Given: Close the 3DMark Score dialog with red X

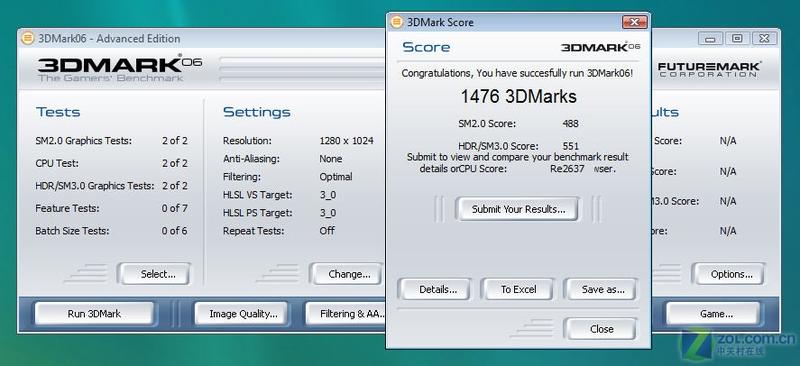Looking at the screenshot, I should tap(635, 22).
